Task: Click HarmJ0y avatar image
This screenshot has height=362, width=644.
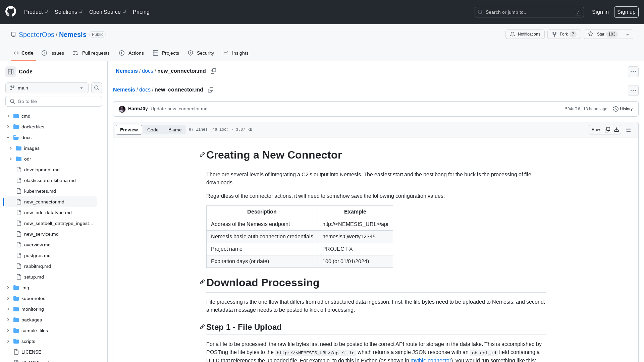Action: coord(122,109)
